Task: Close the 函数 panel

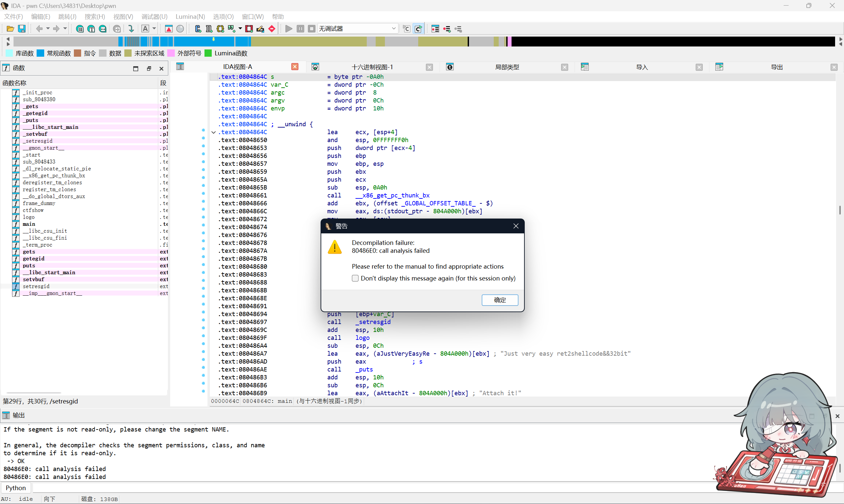Action: coord(161,69)
